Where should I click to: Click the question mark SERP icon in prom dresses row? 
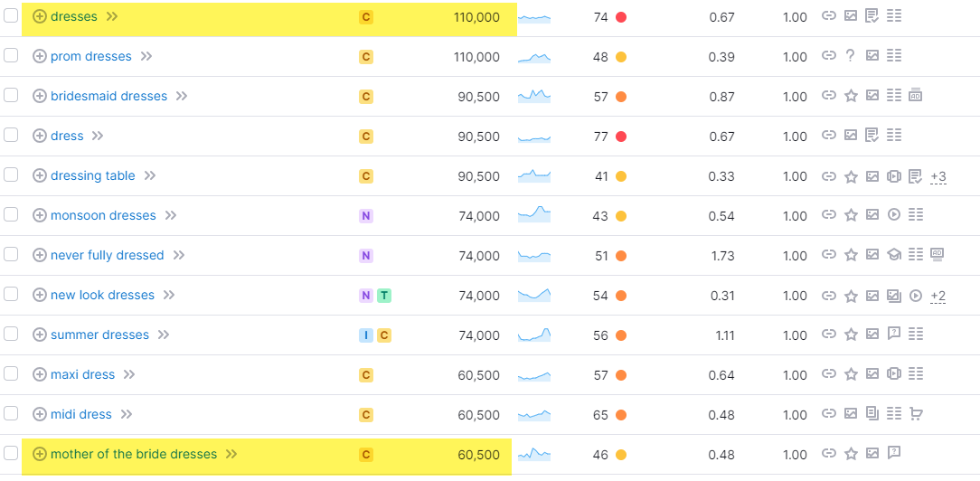tap(850, 55)
